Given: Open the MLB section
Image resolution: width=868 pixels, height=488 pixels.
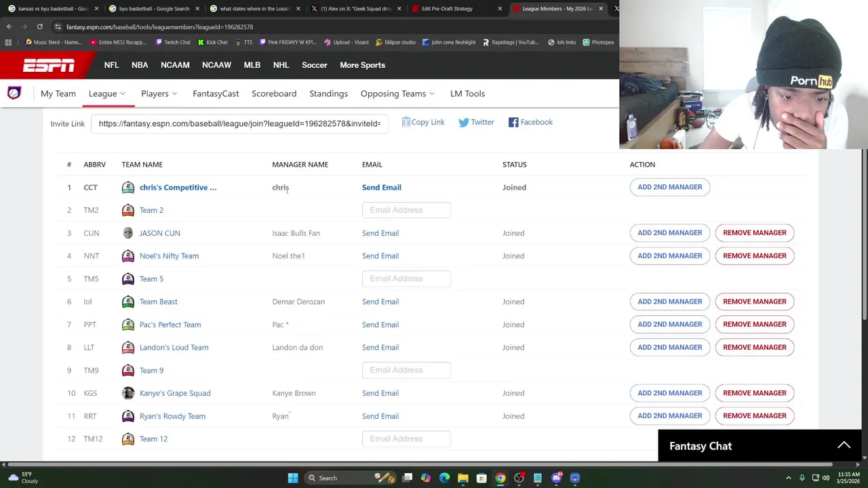Looking at the screenshot, I should coord(252,65).
